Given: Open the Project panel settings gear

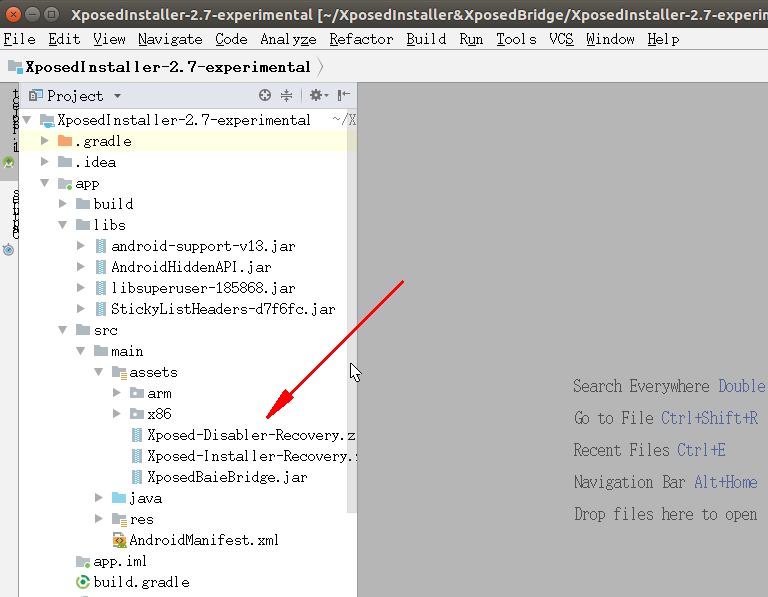Looking at the screenshot, I should point(318,95).
